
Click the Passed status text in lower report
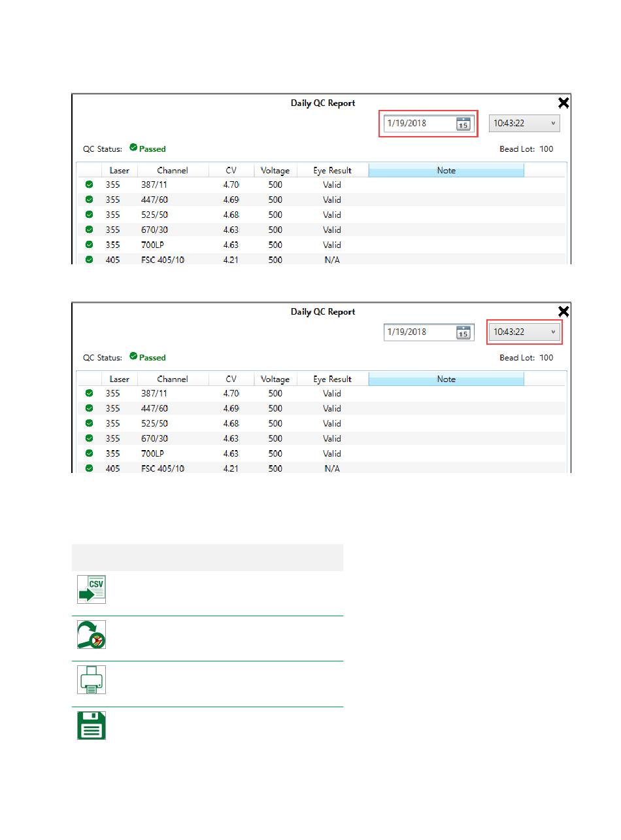(x=152, y=357)
